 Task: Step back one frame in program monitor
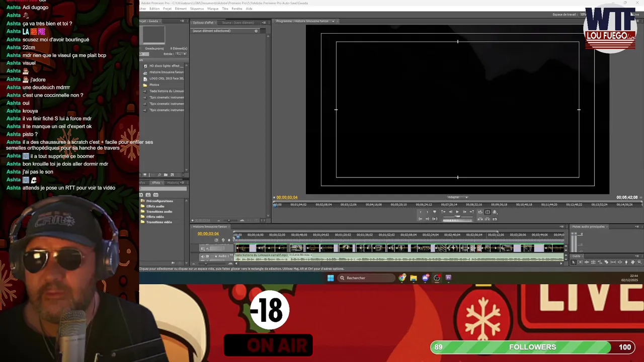click(x=451, y=212)
